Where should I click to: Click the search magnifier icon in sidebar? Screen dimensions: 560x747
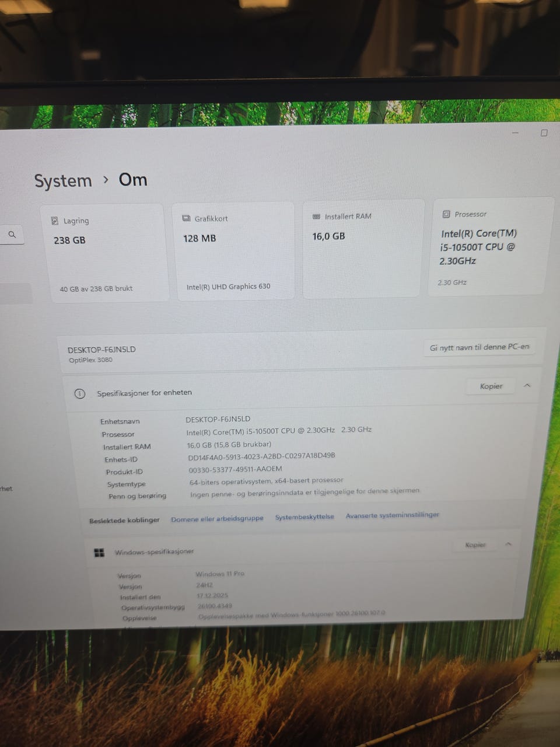click(12, 235)
